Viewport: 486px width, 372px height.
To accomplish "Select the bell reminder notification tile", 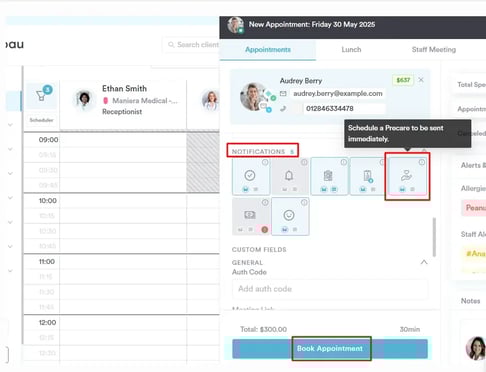I will 290,176.
